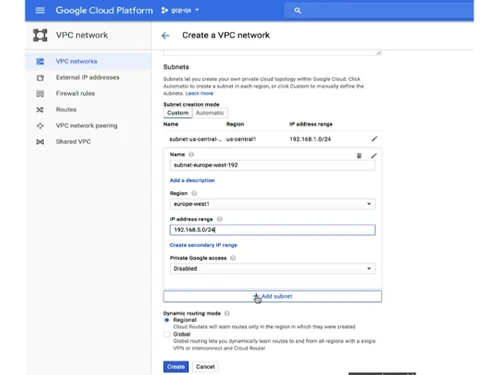Screen dimensions: 500x375
Task: Follow the Learn more link
Action: pyautogui.click(x=199, y=93)
